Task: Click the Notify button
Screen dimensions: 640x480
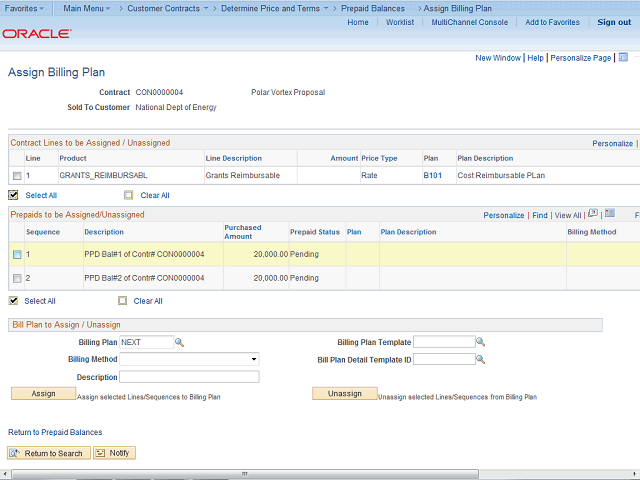Action: coord(114,453)
